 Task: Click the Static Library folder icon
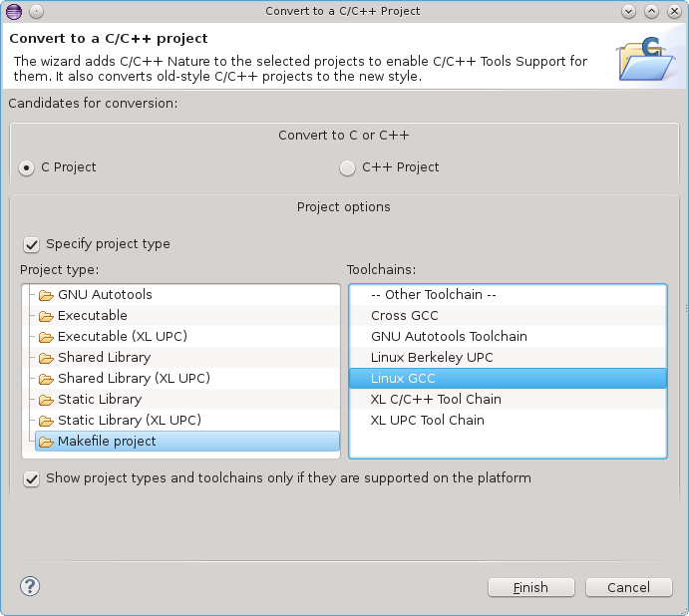pos(46,400)
